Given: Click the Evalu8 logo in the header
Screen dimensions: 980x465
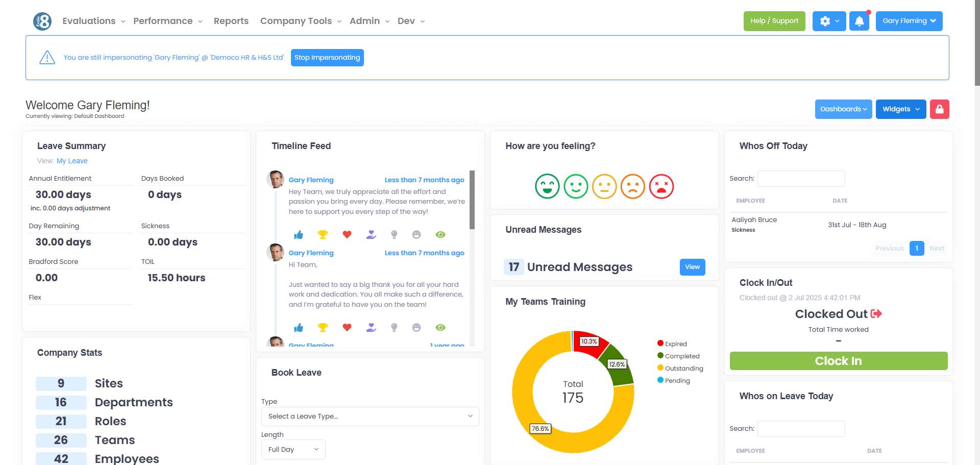Looking at the screenshot, I should [x=42, y=21].
